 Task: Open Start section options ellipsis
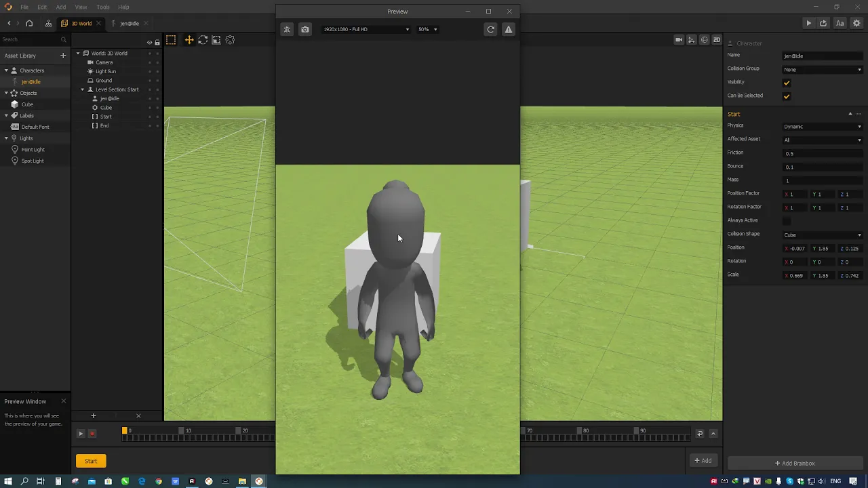point(859,114)
